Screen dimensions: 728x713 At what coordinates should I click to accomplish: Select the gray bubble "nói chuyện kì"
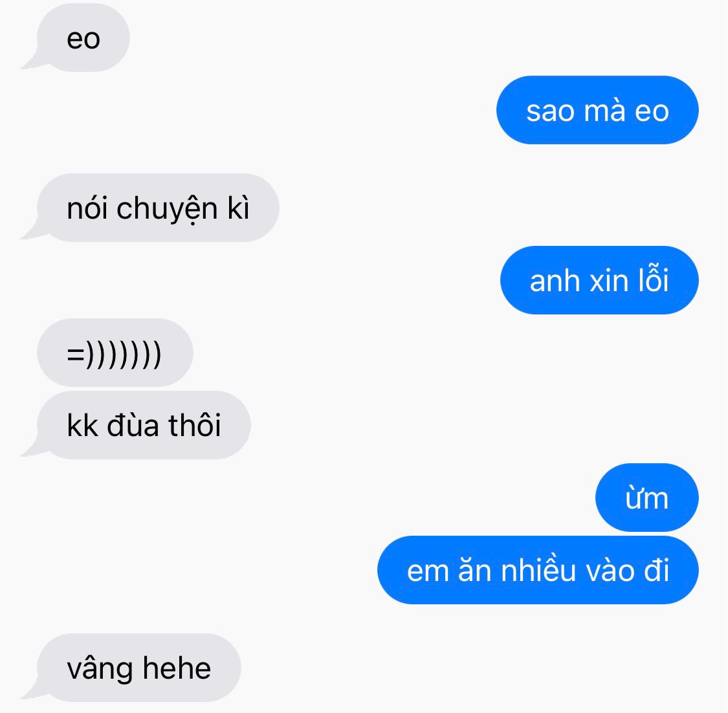pos(158,208)
